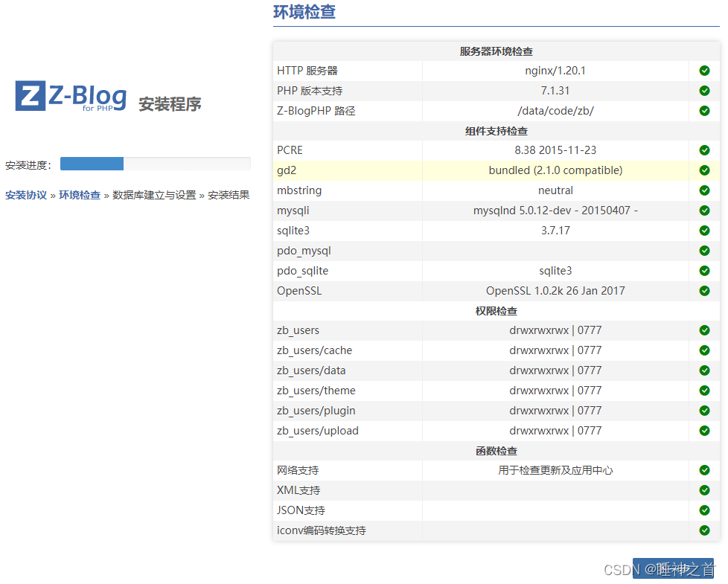Click the 权限检查 section header

(x=496, y=311)
